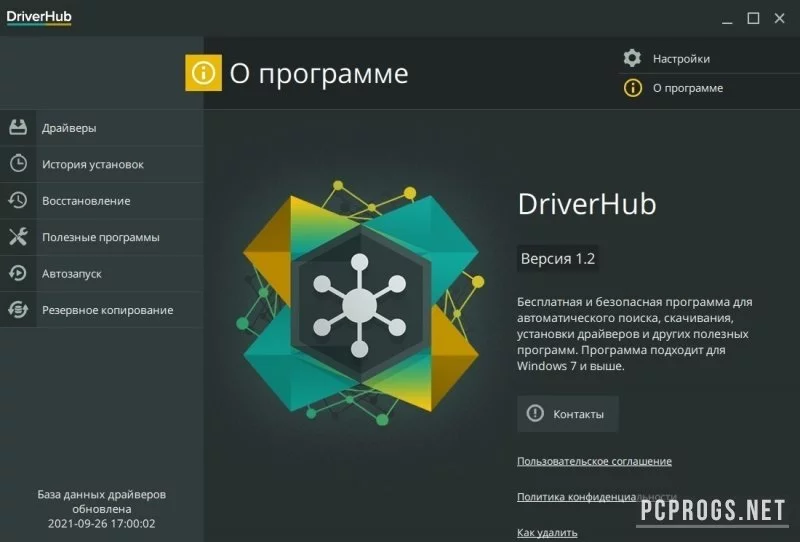Select Восстановление in the sidebar
The image size is (800, 542).
click(x=102, y=201)
